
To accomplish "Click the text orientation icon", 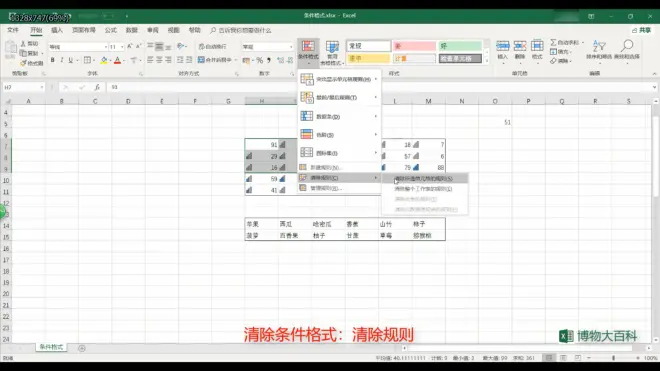I will coord(181,46).
